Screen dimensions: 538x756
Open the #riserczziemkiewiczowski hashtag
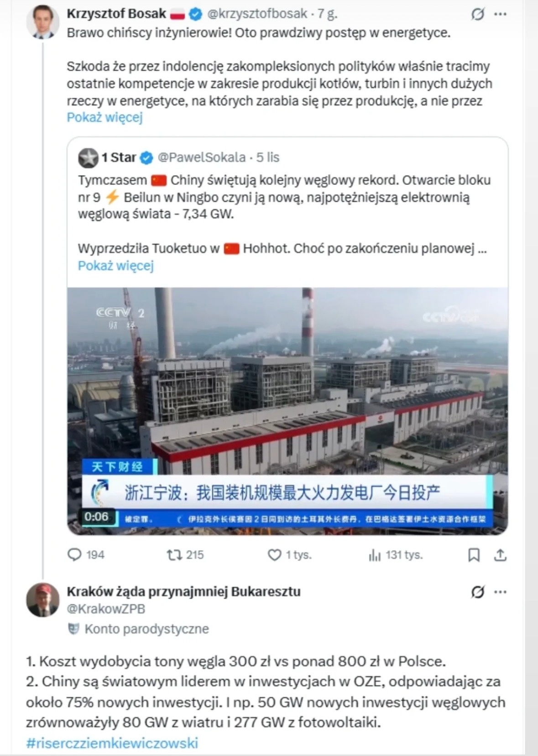click(x=112, y=743)
